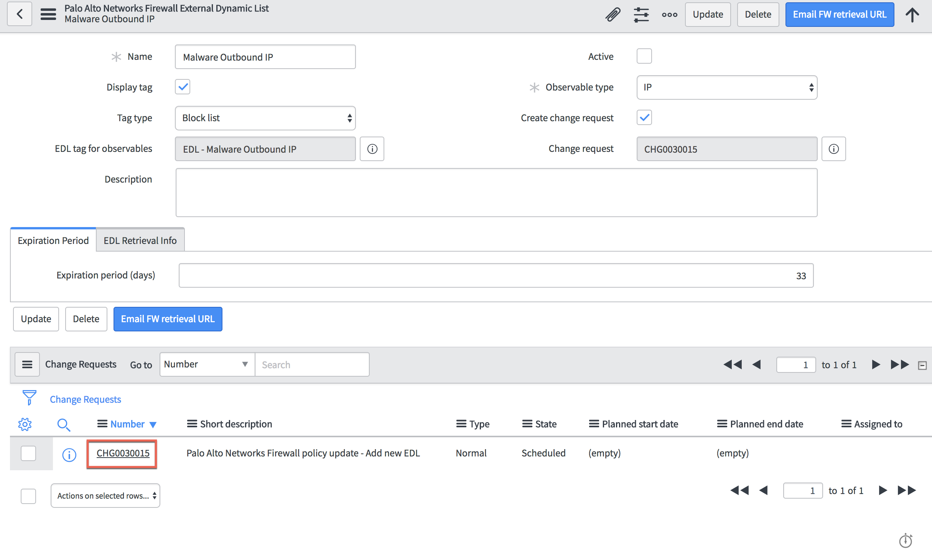Go to last page in top pagination
Screen dimensions: 932x560
coord(900,364)
